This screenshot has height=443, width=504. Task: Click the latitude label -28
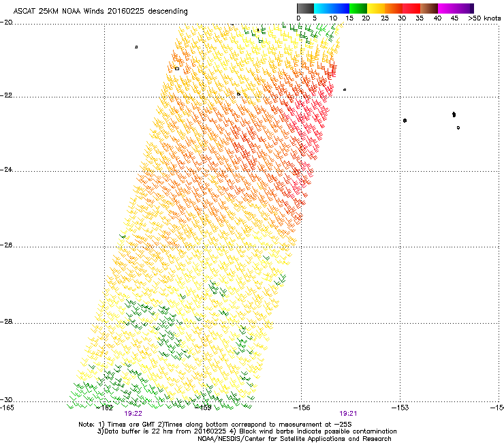tap(6, 322)
